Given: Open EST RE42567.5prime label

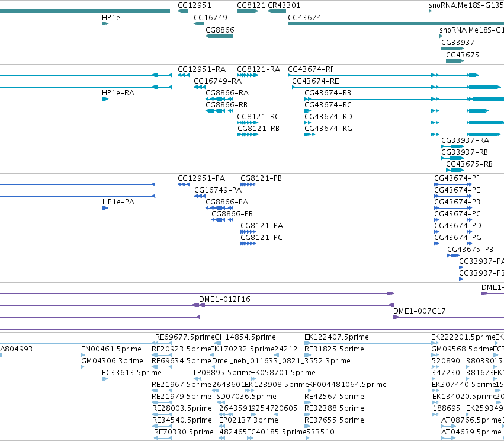Looking at the screenshot, I should (334, 397).
